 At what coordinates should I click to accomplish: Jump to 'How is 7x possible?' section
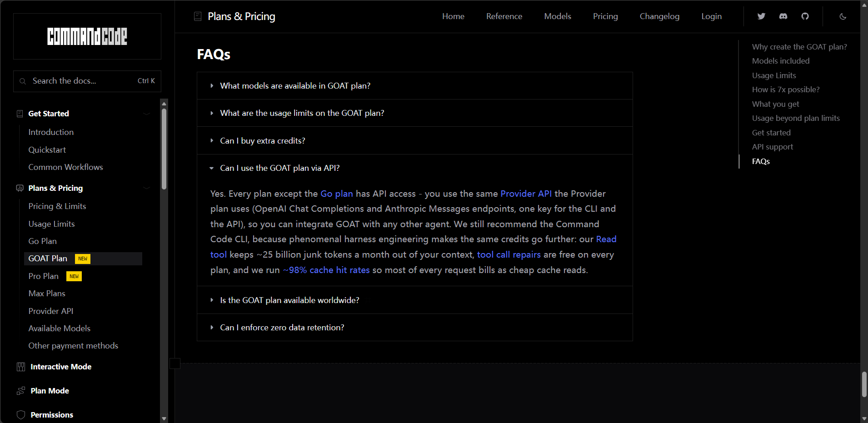[x=786, y=90]
